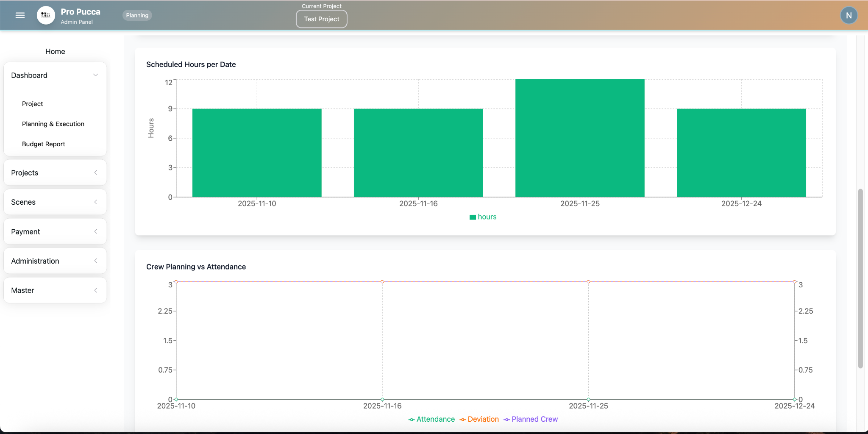Click the Test Project button
Image resolution: width=868 pixels, height=434 pixels.
[x=321, y=19]
